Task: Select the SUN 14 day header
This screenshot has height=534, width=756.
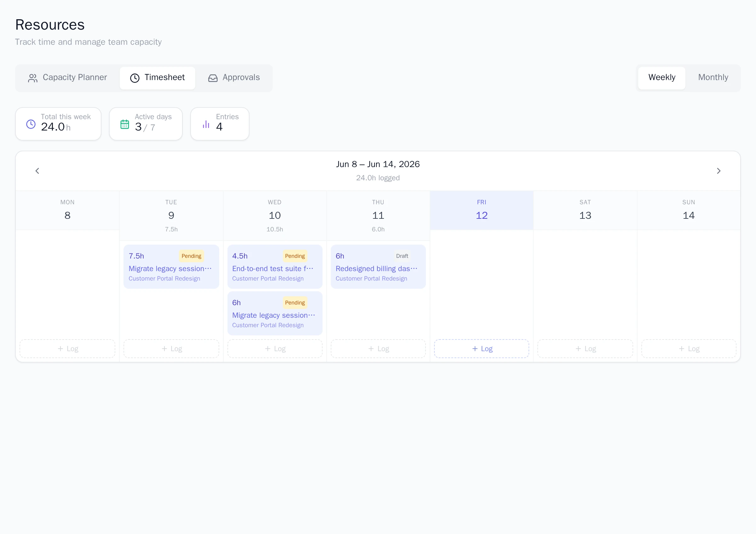Action: tap(689, 210)
